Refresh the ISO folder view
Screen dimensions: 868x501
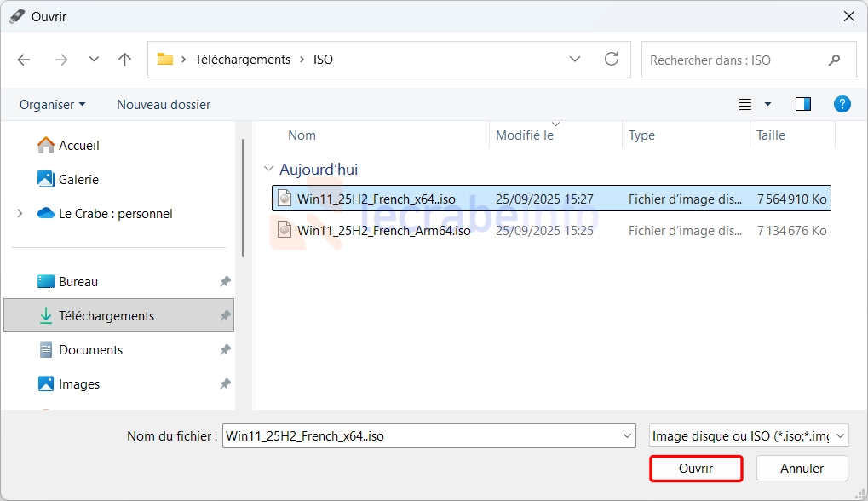pyautogui.click(x=611, y=60)
